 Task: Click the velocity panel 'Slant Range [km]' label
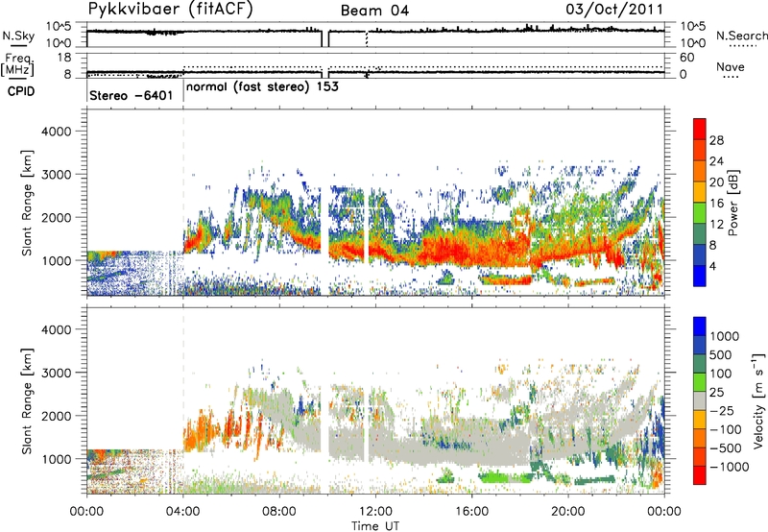coord(27,400)
